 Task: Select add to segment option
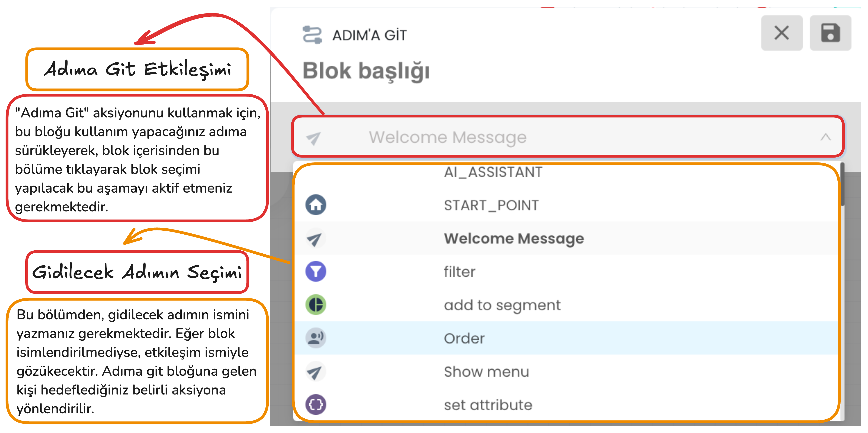pyautogui.click(x=566, y=305)
